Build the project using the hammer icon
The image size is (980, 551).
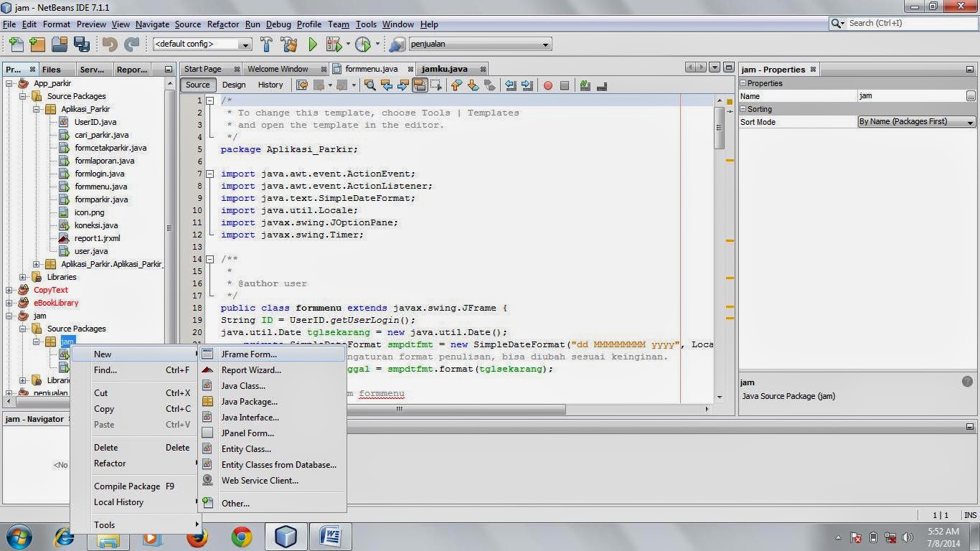[x=266, y=44]
